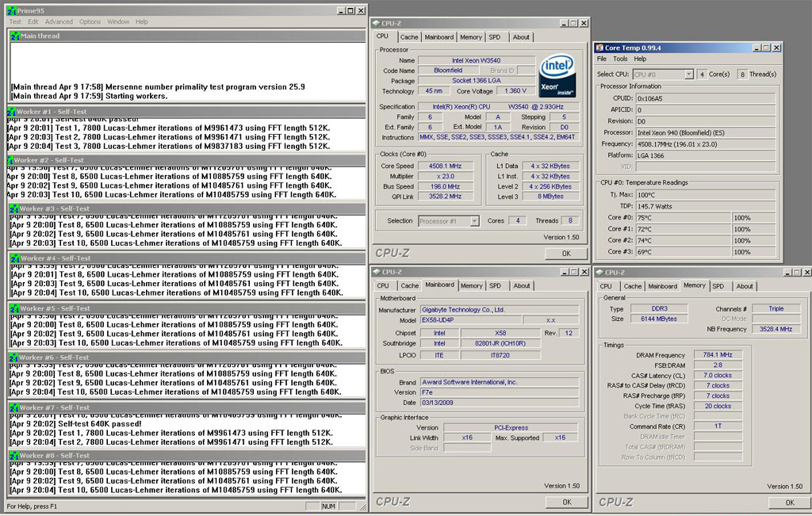Viewport: 812px width, 516px height.
Task: Open the Edit menu in Prime95
Action: click(x=33, y=21)
